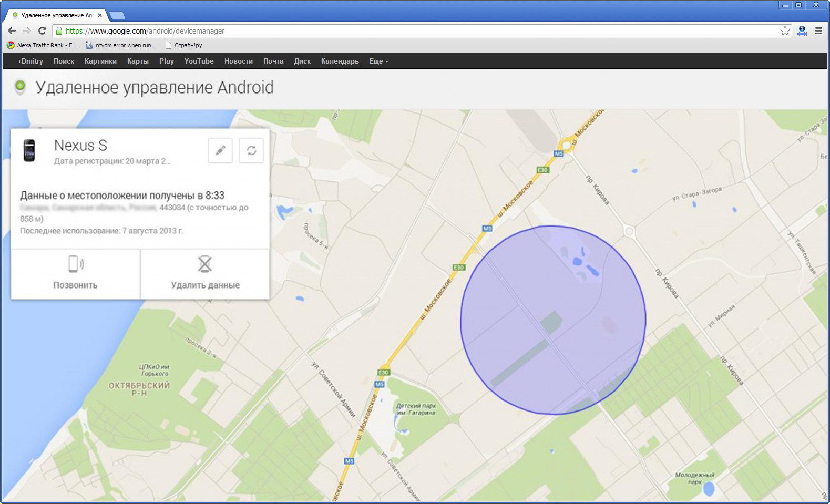Open the Chrome menu hamburger icon
The width and height of the screenshot is (830, 504).
pos(818,31)
